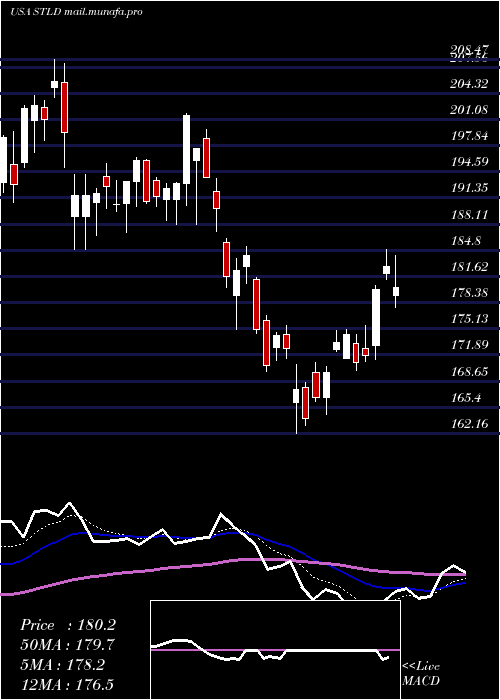Click the 175.13 price axis label
500x700 pixels.
[x=469, y=319]
